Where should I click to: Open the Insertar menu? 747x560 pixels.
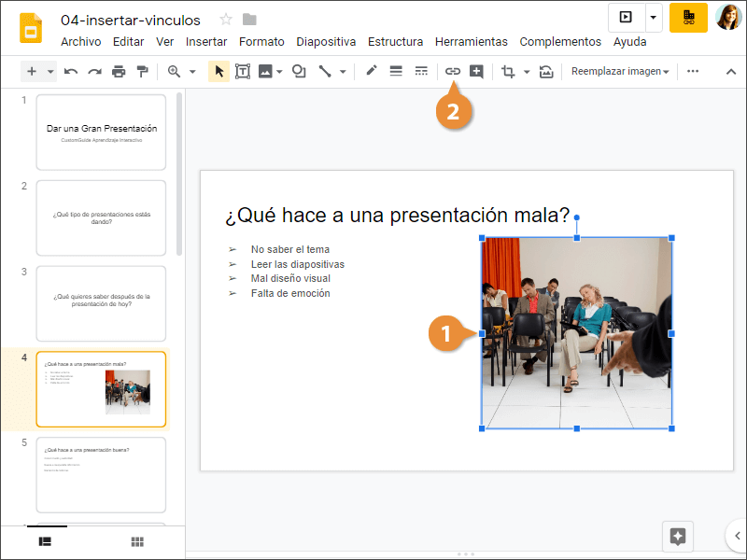(206, 42)
